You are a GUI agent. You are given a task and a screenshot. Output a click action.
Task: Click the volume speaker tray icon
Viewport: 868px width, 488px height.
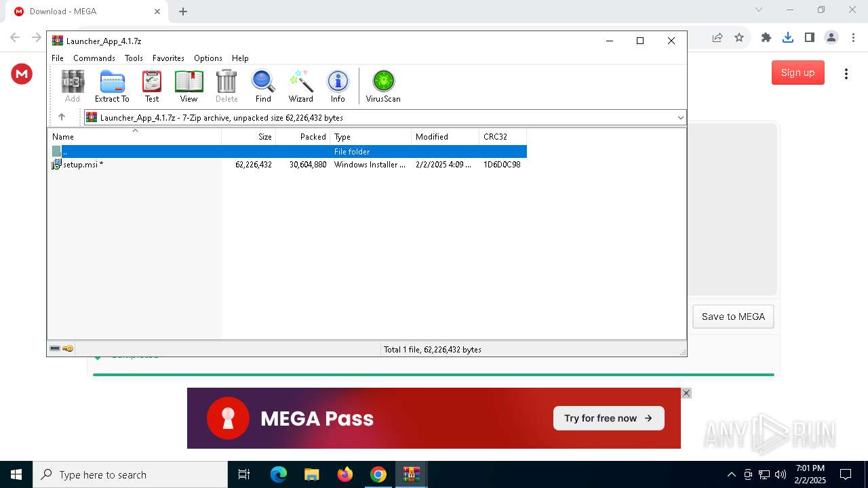point(780,474)
